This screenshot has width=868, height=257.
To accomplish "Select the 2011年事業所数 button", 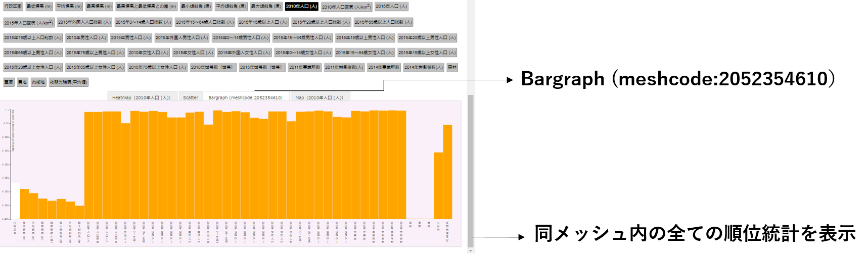I will 304,68.
